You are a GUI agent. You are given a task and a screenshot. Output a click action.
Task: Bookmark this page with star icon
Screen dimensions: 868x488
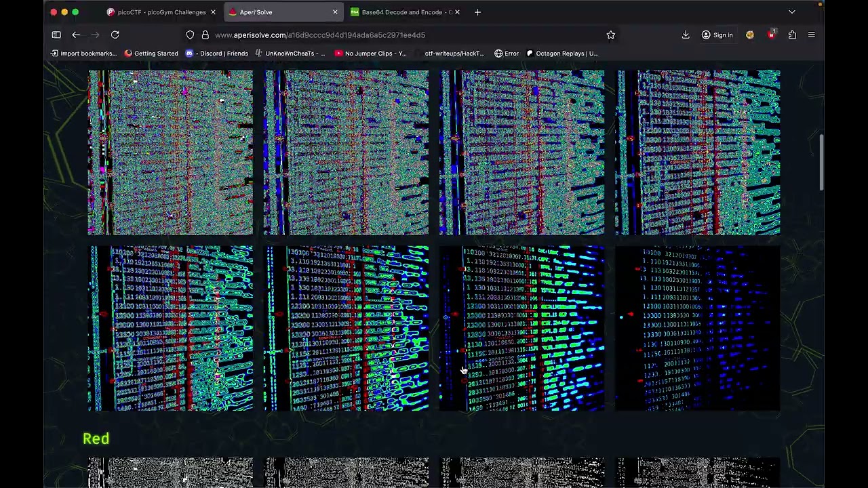coord(611,35)
